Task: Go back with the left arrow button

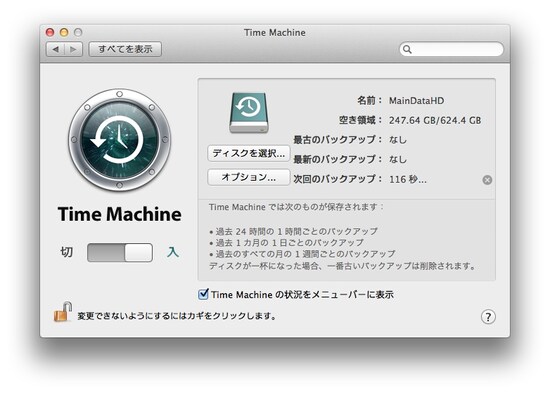Action: click(x=55, y=49)
